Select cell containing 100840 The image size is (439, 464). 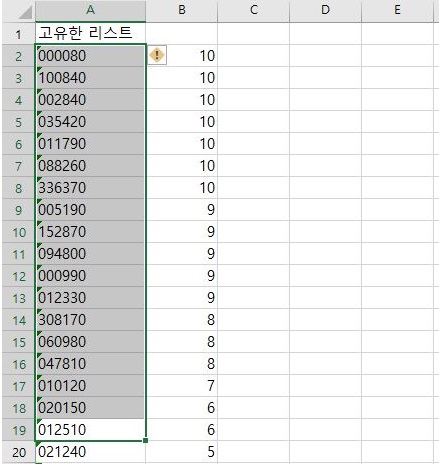(90, 78)
